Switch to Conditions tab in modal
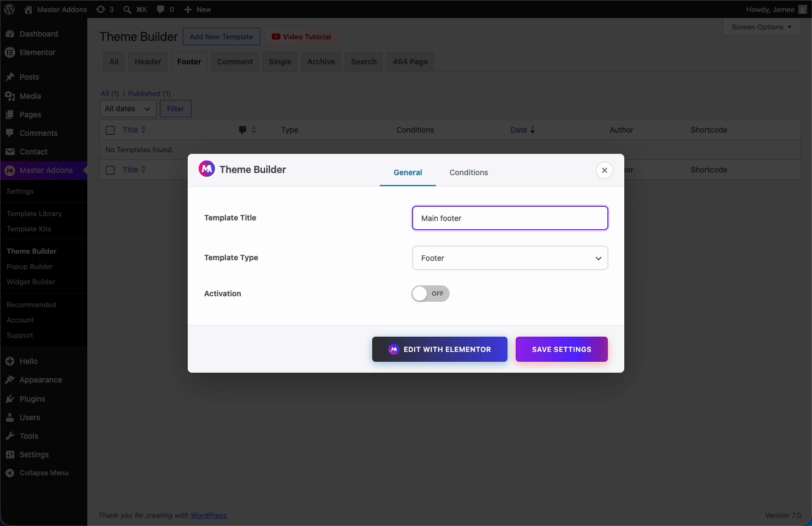Viewport: 812px width, 526px height. 469,172
